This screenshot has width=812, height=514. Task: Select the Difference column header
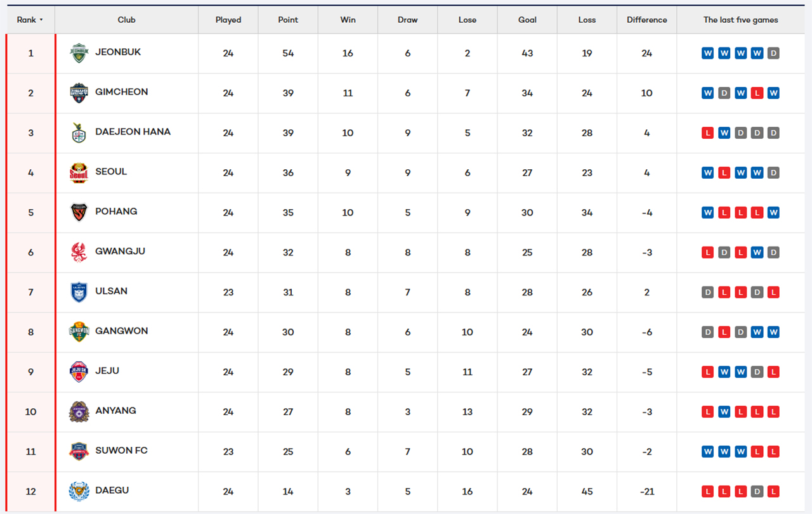point(646,20)
